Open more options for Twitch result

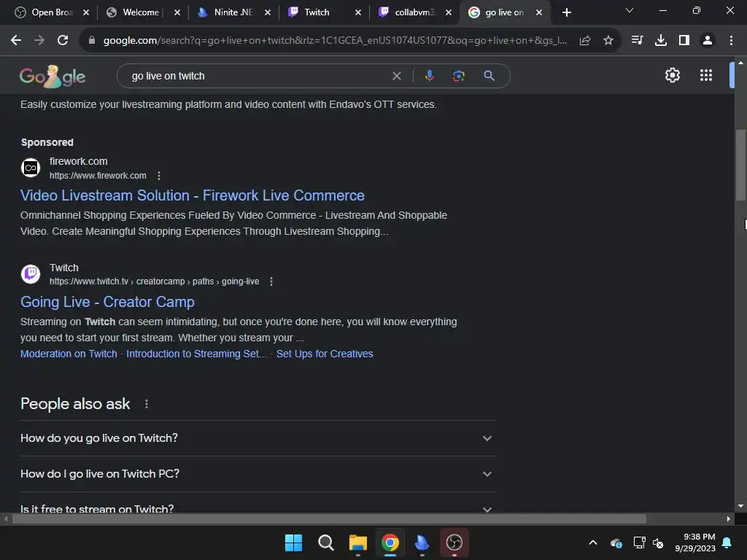tap(271, 281)
